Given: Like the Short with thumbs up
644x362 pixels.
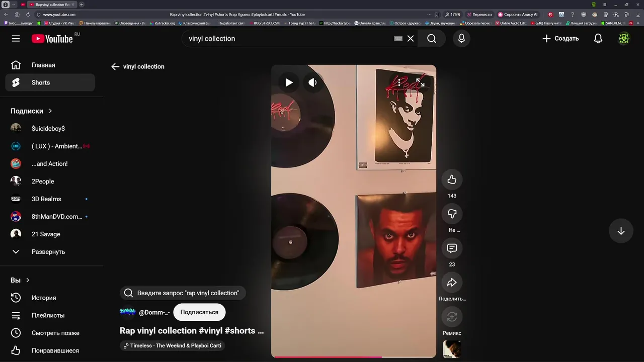Looking at the screenshot, I should coord(452,179).
